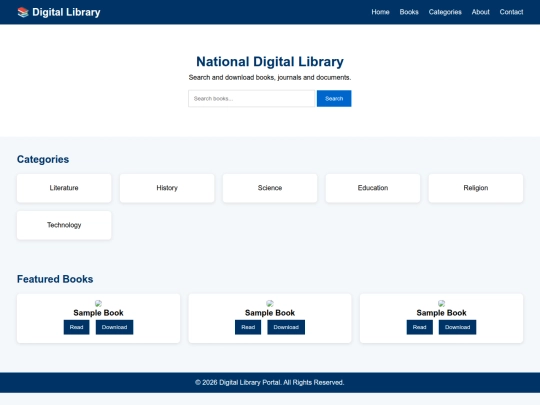This screenshot has width=540, height=405.
Task: Focus the Search books input field
Action: (x=251, y=98)
